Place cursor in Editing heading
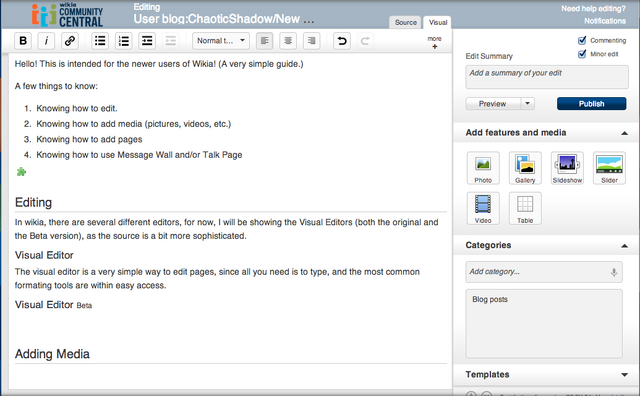 pos(33,202)
